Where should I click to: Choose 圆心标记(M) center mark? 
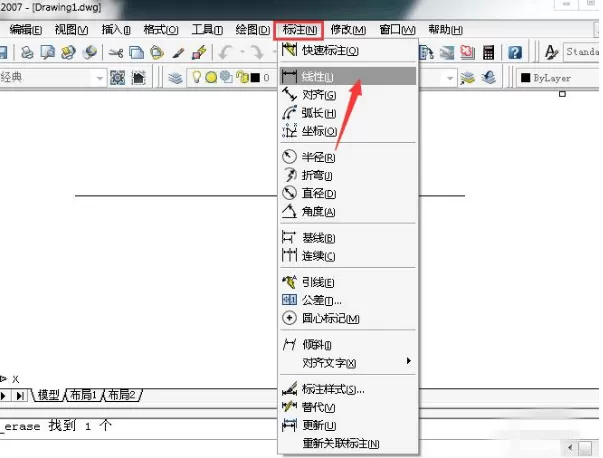coord(348,318)
